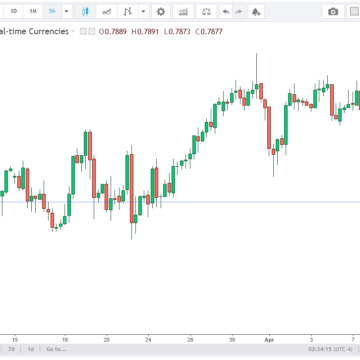
Task: Take a chart snapshot with camera icon
Action: [333, 12]
